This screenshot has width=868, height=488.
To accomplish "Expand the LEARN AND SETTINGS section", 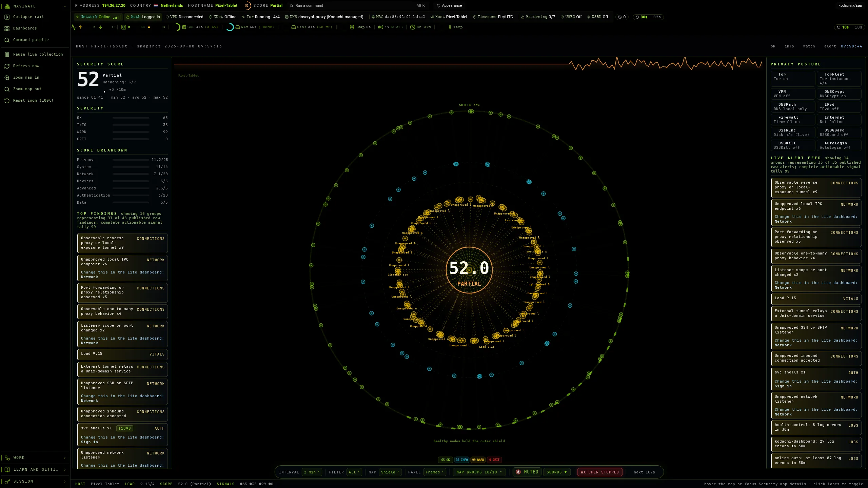I will [35, 470].
